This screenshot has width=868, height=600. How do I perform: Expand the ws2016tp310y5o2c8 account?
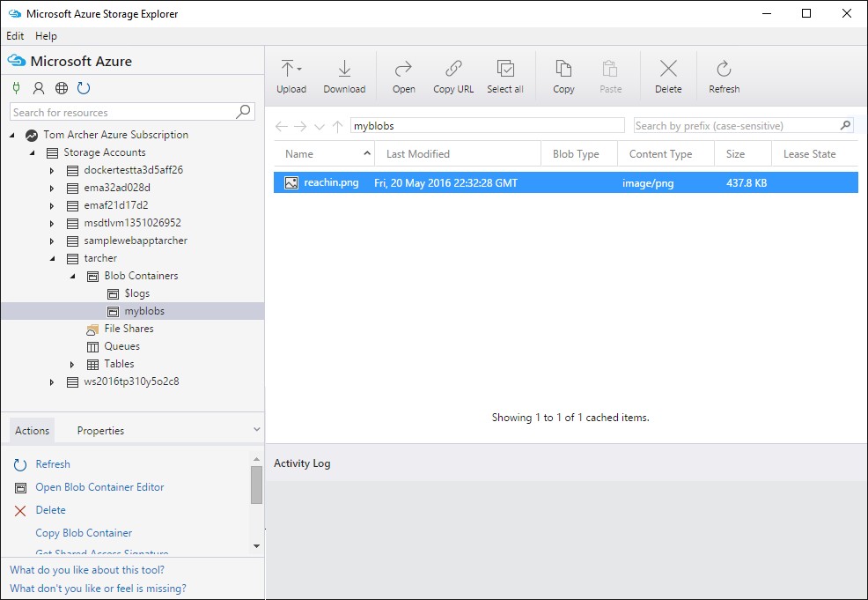coord(51,382)
